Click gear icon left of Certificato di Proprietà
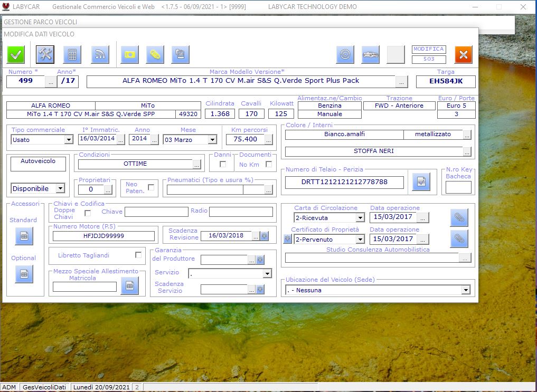The height and width of the screenshot is (392, 537). coord(288,239)
